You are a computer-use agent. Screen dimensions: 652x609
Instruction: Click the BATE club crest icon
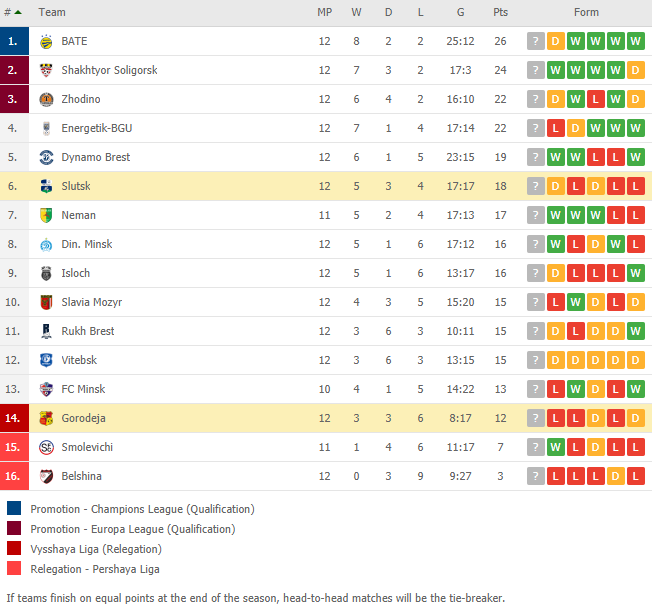click(x=46, y=42)
